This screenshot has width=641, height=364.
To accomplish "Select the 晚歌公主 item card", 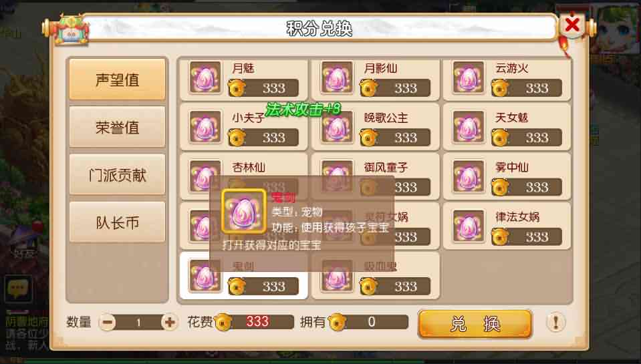I will pos(375,127).
